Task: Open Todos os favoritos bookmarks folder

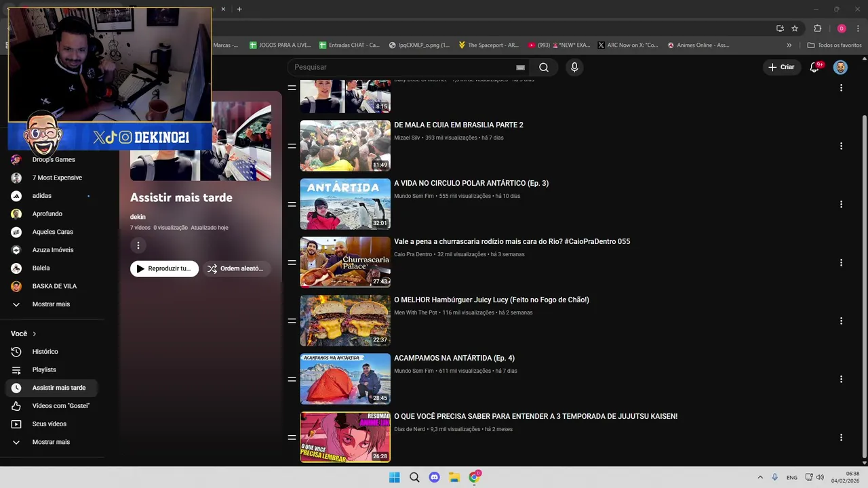Action: [834, 45]
